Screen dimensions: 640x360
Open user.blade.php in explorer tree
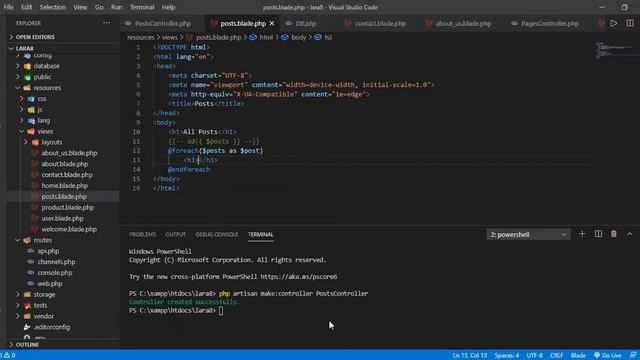tap(62, 218)
